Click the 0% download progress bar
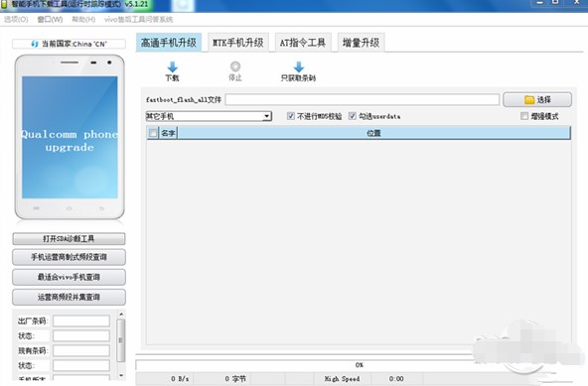588x386 pixels. tap(360, 365)
